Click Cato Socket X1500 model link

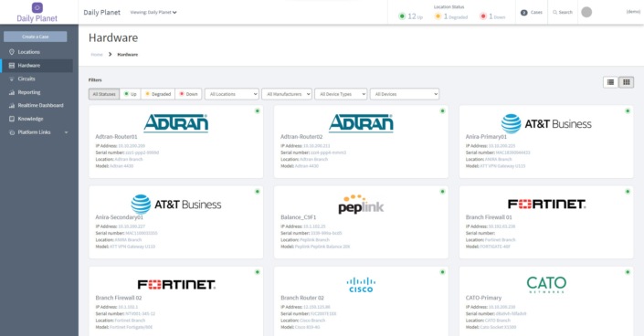[498, 328]
